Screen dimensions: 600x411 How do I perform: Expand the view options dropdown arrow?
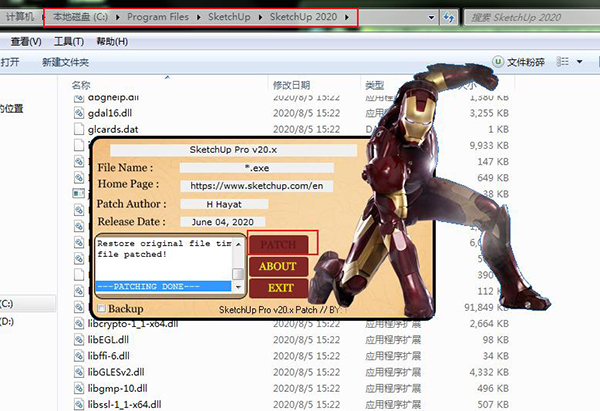(579, 62)
